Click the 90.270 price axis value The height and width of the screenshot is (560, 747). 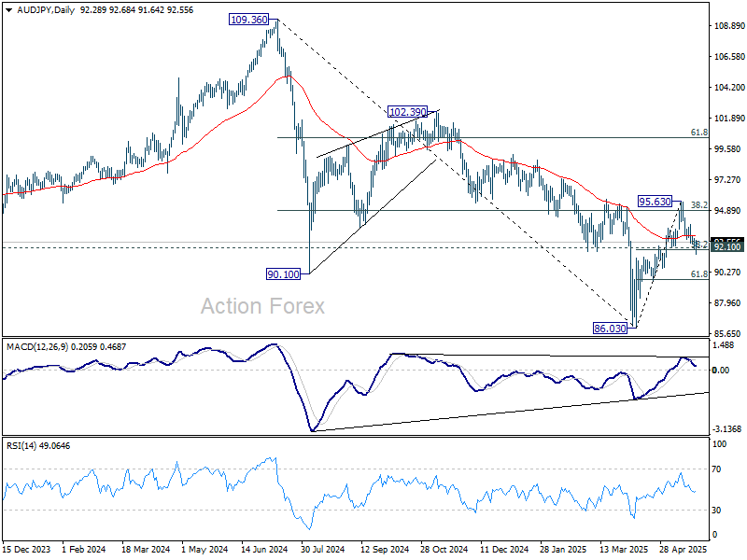(x=729, y=272)
